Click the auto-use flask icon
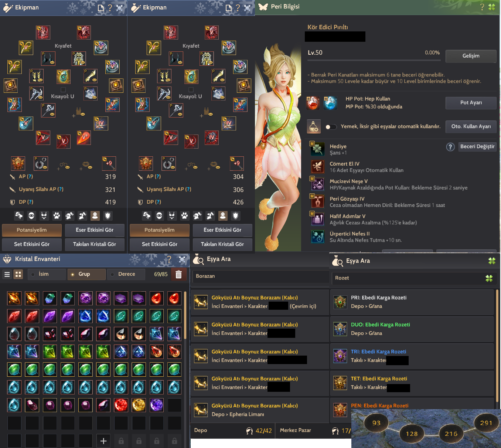This screenshot has height=448, width=501. tap(313, 126)
